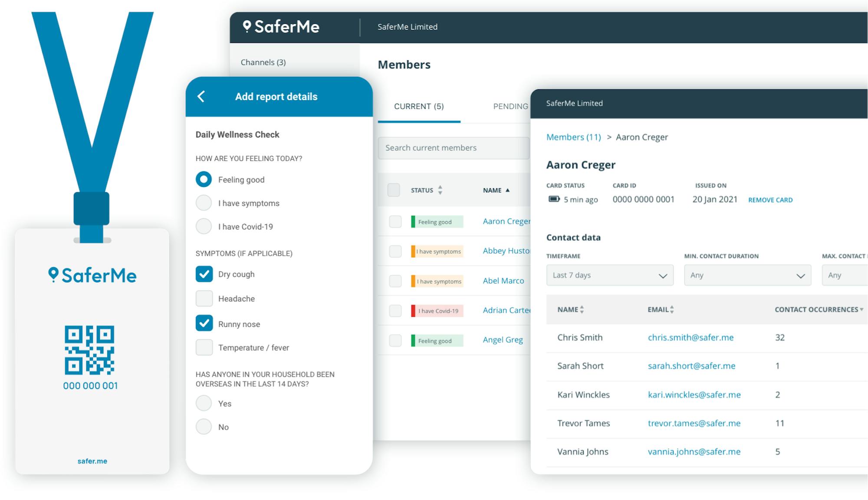The image size is (868, 500).
Task: Sort contacts by Email column arrows
Action: [672, 309]
